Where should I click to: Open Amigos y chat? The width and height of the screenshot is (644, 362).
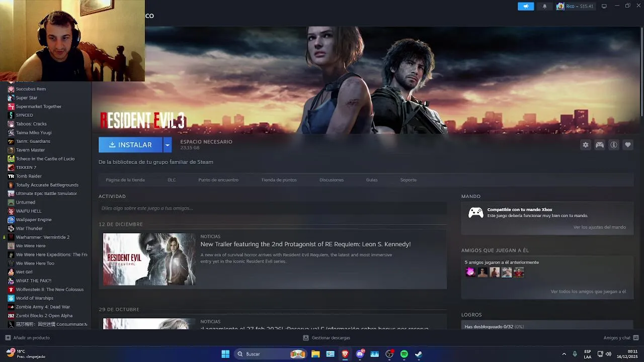point(621,338)
